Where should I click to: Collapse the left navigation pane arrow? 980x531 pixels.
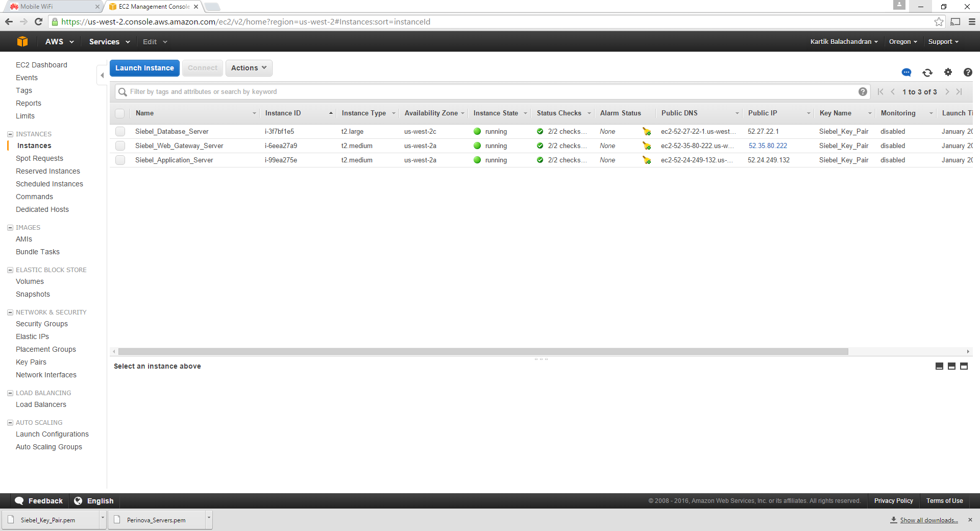102,76
